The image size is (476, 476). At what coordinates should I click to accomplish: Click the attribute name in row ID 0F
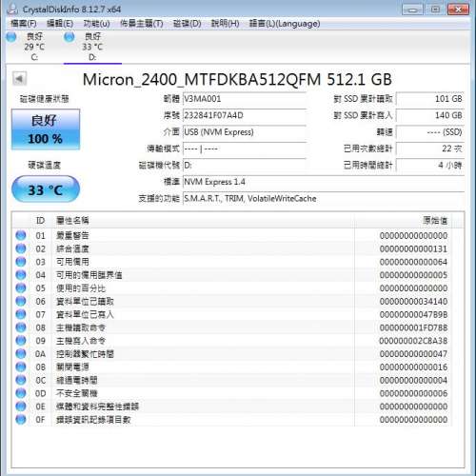pos(93,420)
